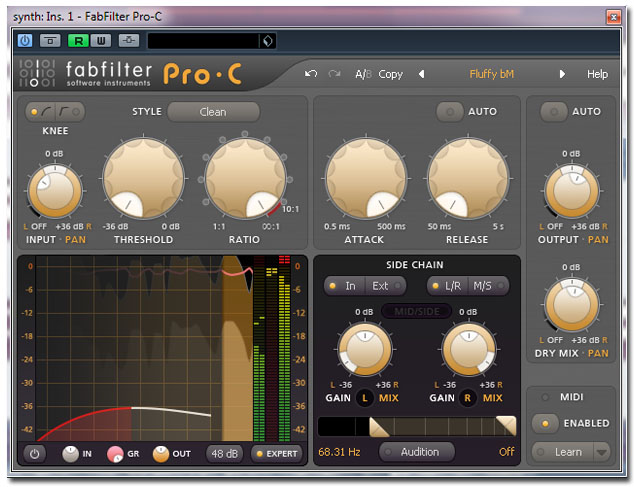
Task: Open the 48 dB meter range selector
Action: (x=224, y=454)
